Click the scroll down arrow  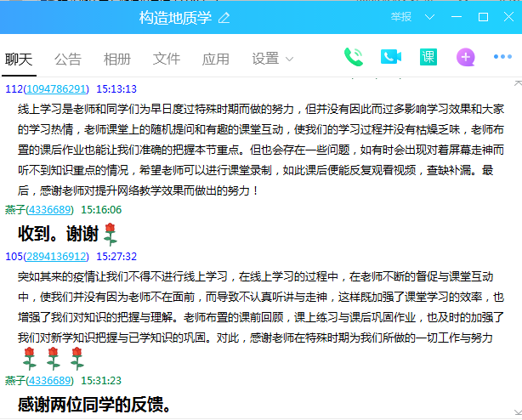tap(518, 412)
